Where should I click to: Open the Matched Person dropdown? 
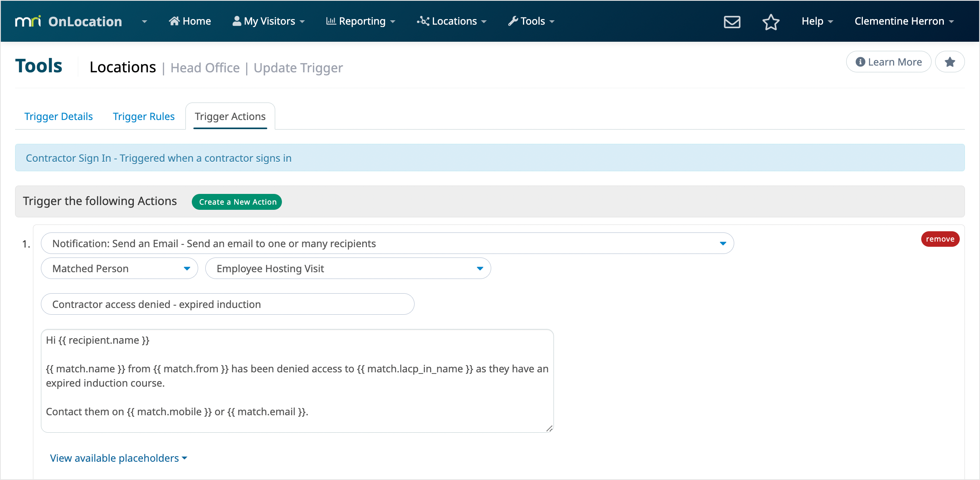pos(119,269)
